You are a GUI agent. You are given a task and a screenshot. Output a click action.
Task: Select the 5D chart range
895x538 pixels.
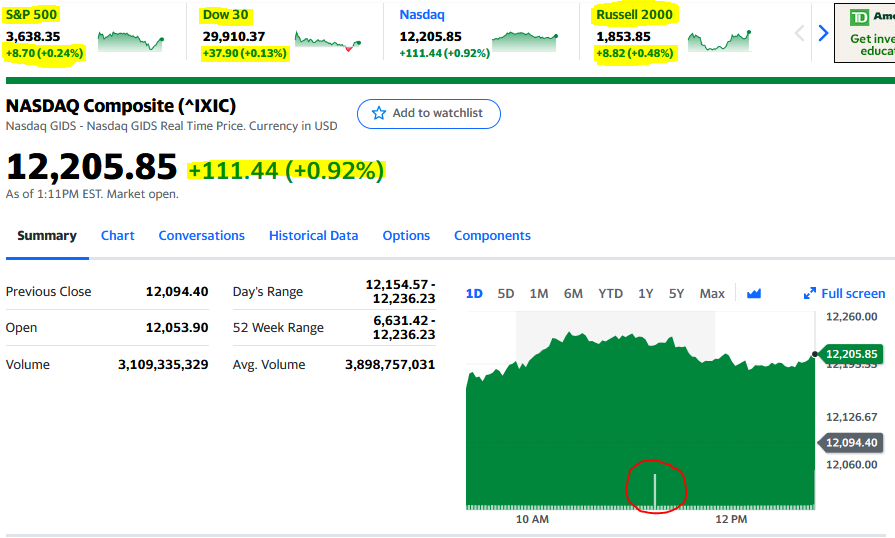pos(506,293)
